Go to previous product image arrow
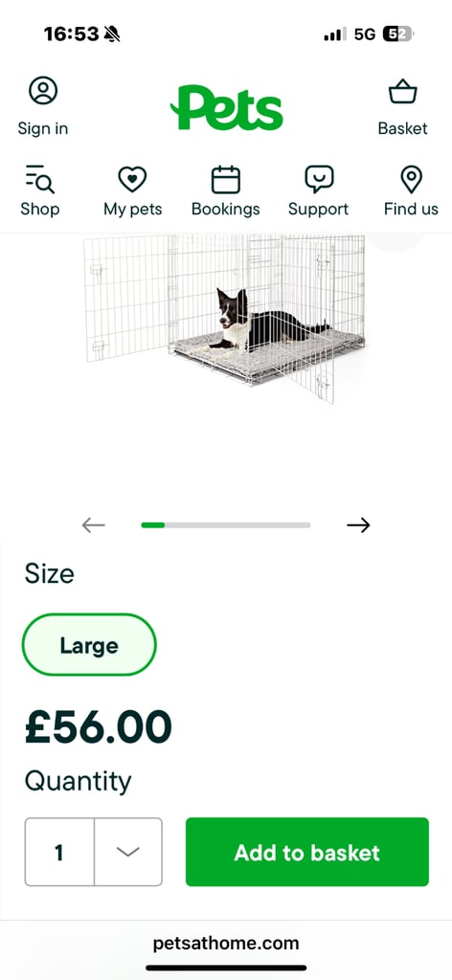Screen dimensions: 452x980 94,525
